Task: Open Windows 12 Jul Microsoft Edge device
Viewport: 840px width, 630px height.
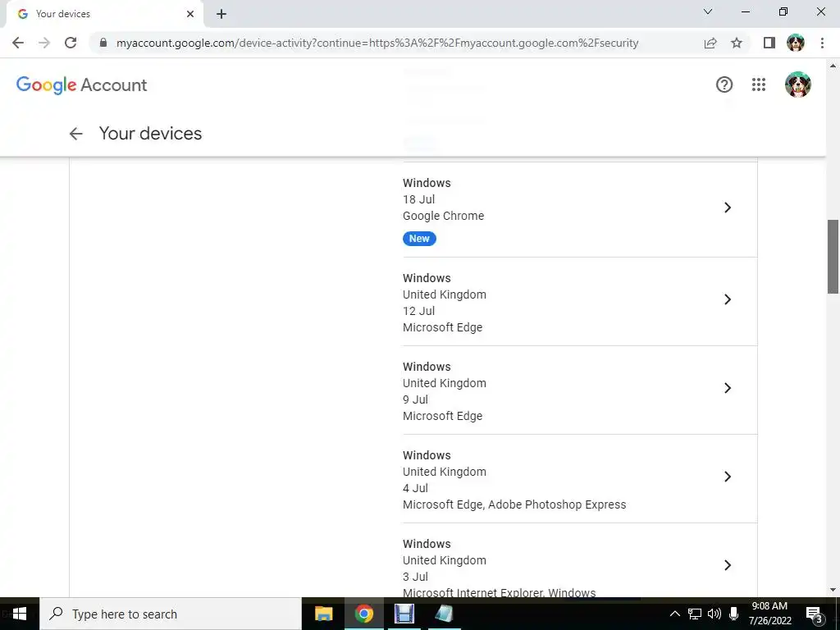Action: click(x=580, y=302)
